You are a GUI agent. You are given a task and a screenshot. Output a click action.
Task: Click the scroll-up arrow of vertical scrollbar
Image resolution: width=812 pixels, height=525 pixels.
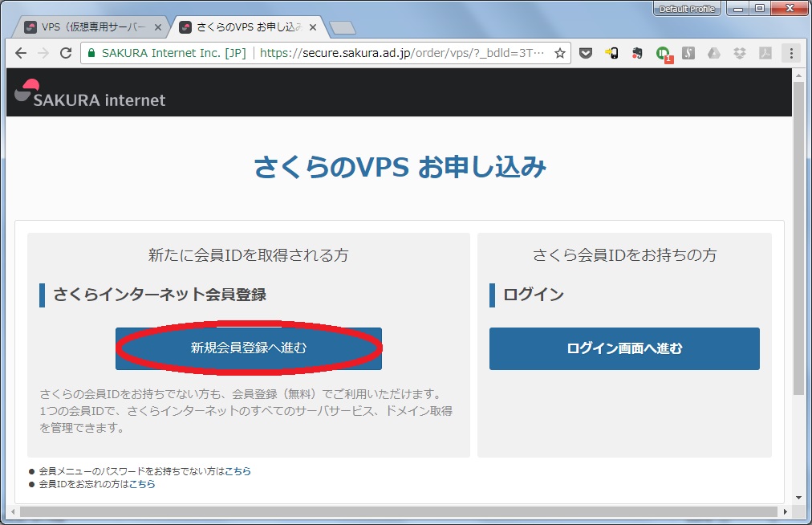pyautogui.click(x=798, y=75)
